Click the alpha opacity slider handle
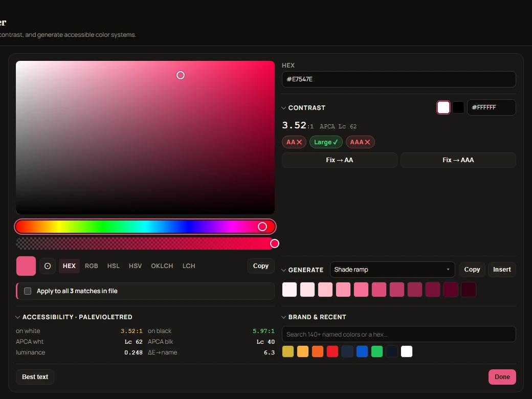 275,243
